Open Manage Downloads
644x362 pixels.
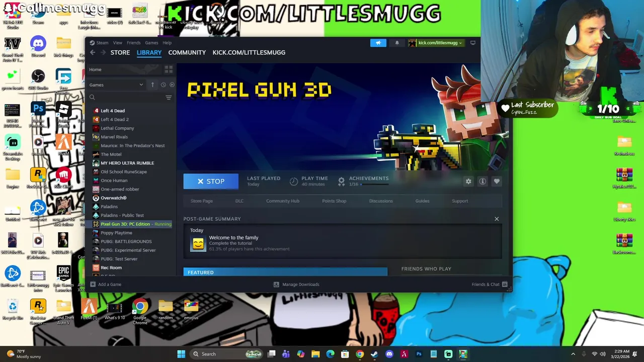[296, 285]
